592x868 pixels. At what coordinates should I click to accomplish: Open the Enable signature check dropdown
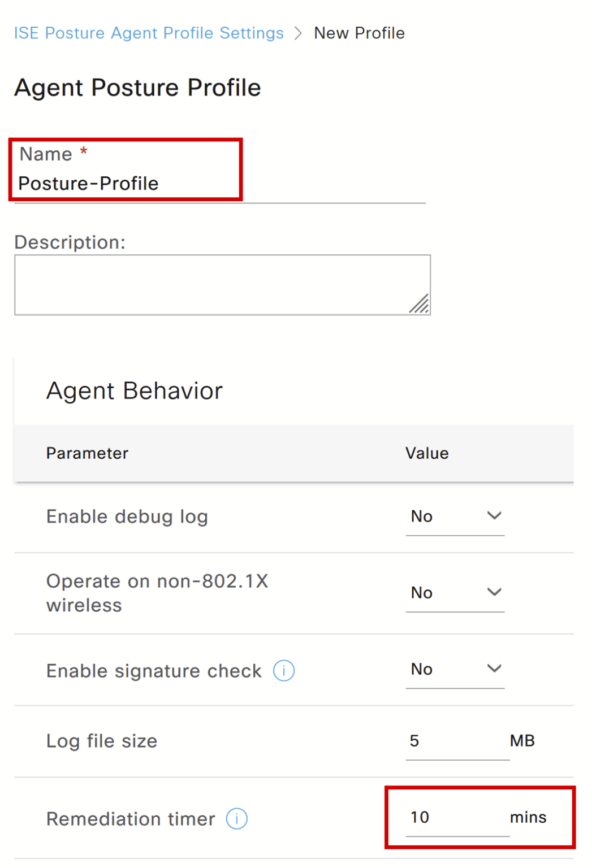click(455, 670)
